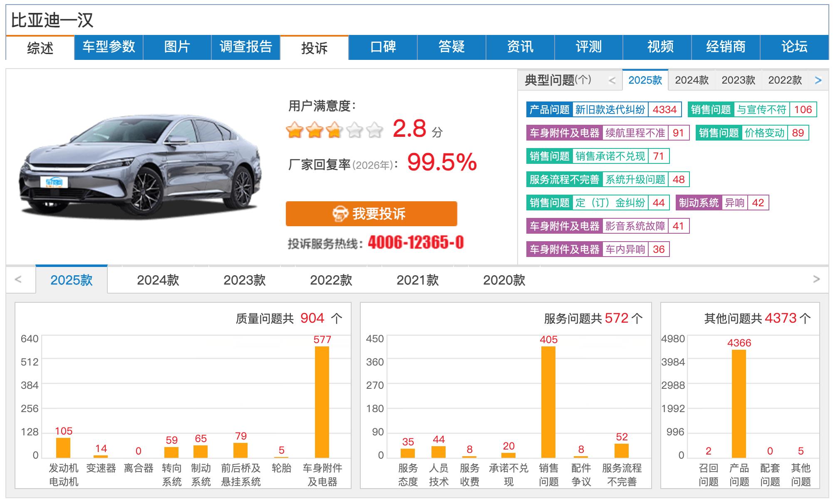Click the right arrow in typical problems panel
This screenshot has width=833, height=504.
pyautogui.click(x=818, y=80)
